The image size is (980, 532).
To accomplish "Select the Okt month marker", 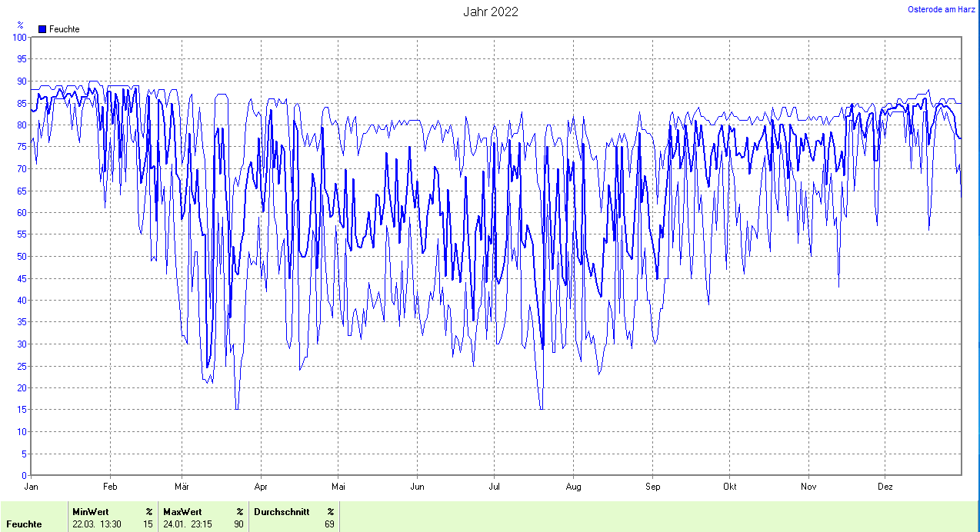I will coord(730,487).
